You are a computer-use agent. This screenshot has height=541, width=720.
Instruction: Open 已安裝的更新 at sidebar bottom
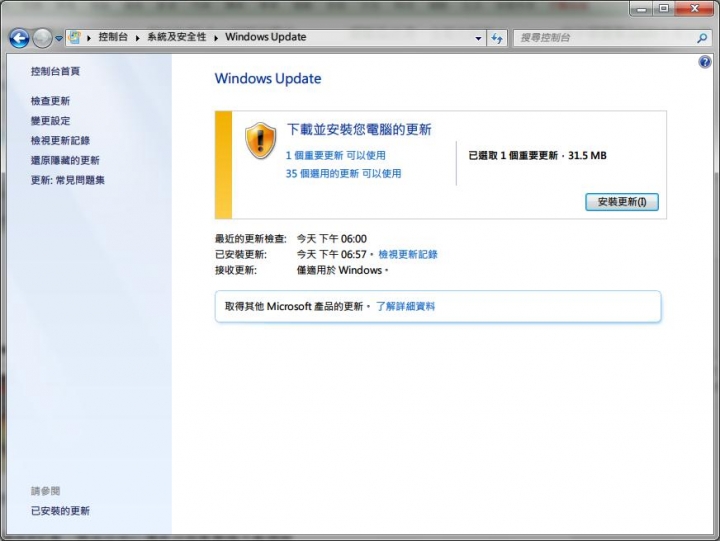(60, 511)
